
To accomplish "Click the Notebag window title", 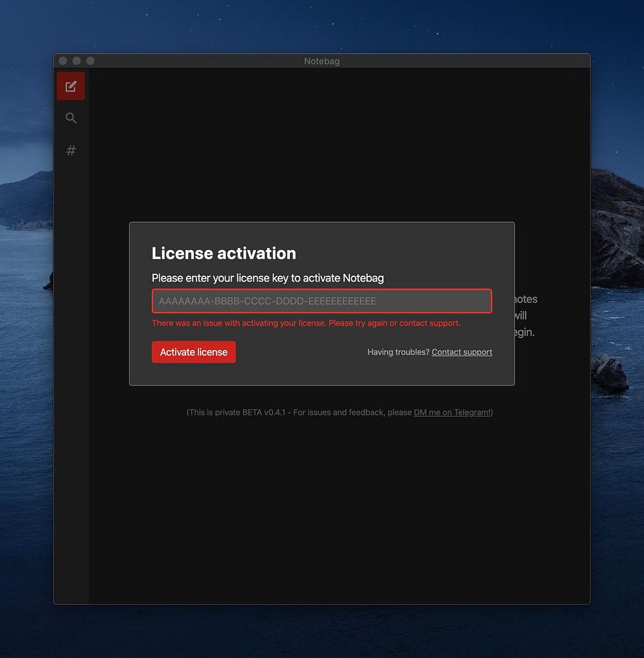I will (x=322, y=61).
